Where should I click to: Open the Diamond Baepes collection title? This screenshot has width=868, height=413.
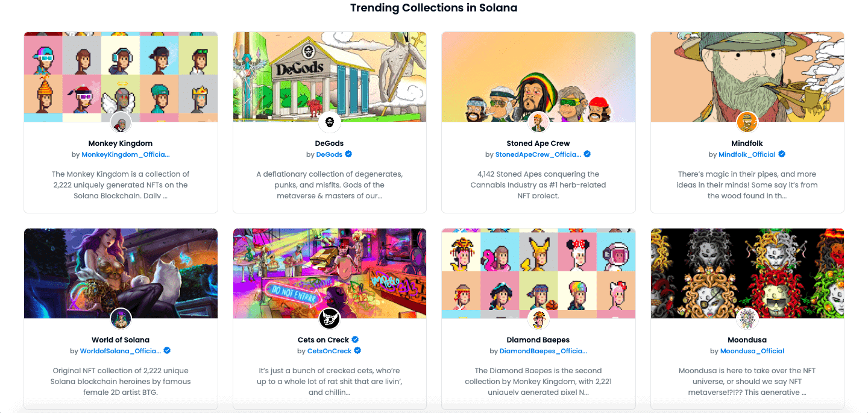538,339
